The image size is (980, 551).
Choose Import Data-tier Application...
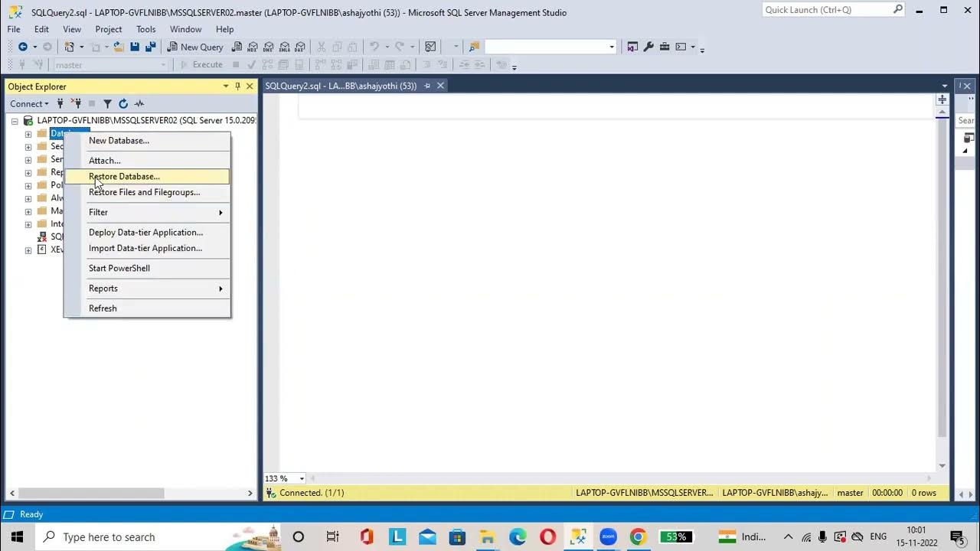(x=147, y=248)
